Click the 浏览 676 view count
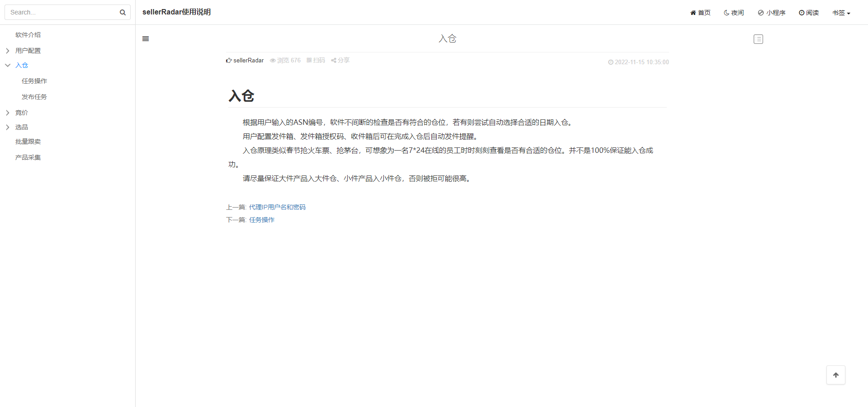The width and height of the screenshot is (868, 407). pos(285,60)
